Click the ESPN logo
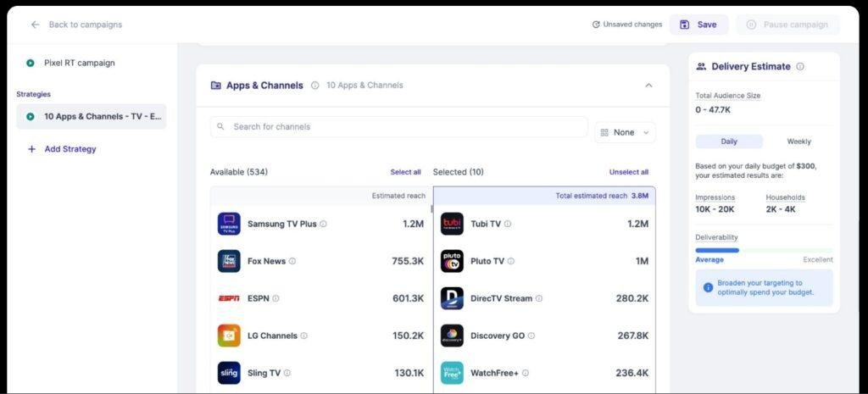868x394 pixels. tap(229, 298)
